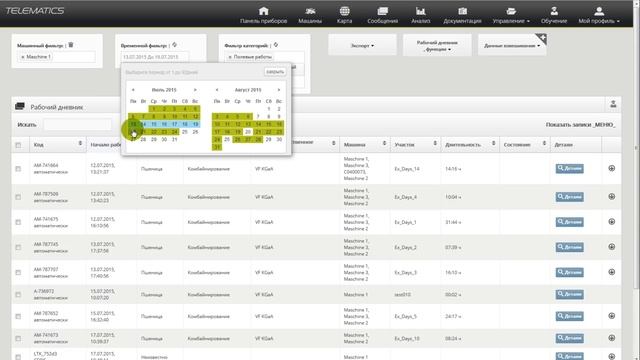Image resolution: width=640 pixels, height=360 pixels.
Task: Go to next month after Август 2015
Action: point(279,90)
